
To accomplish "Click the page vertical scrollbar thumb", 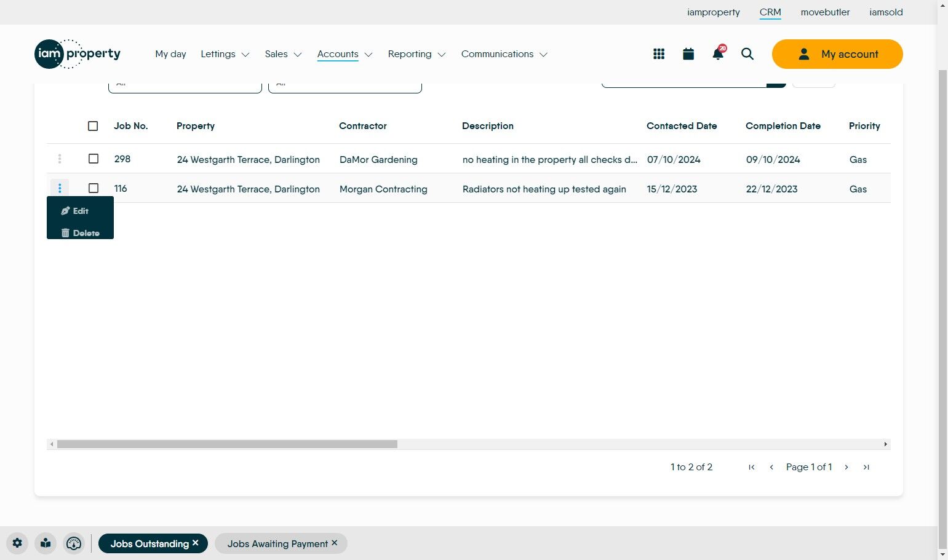I will click(942, 310).
